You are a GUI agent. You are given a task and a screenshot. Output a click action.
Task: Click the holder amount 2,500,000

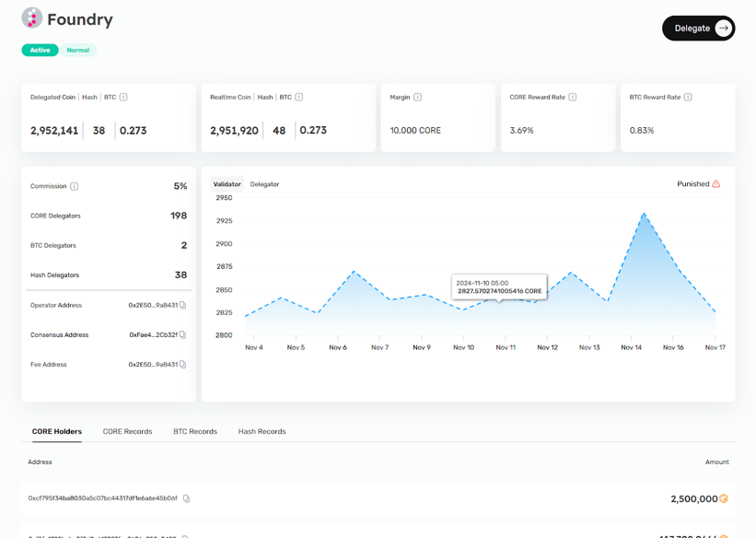pyautogui.click(x=693, y=499)
